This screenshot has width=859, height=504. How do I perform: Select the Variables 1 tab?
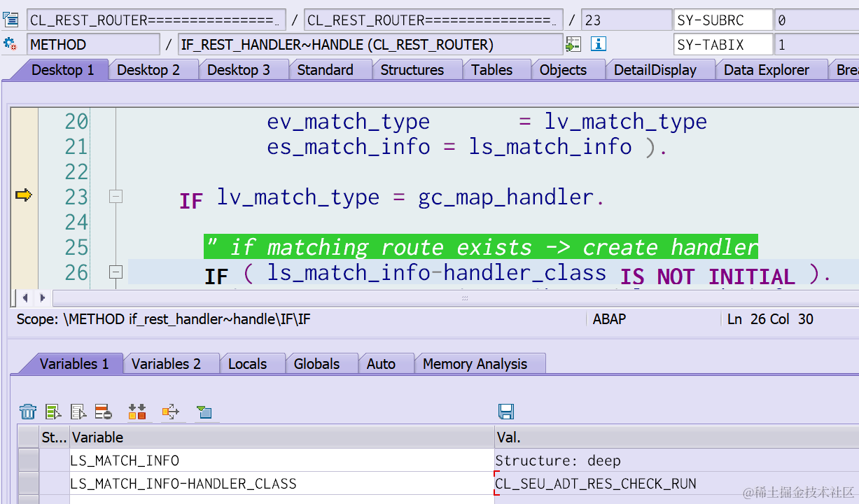[74, 364]
